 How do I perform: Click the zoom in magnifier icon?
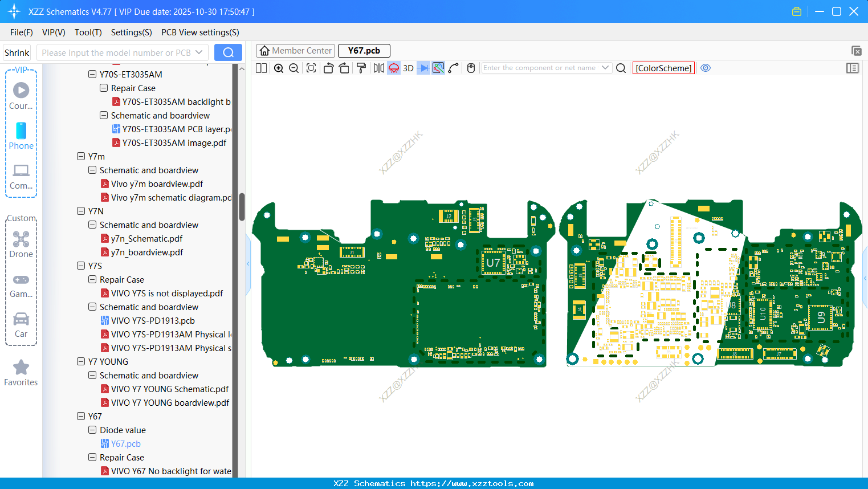pyautogui.click(x=279, y=68)
